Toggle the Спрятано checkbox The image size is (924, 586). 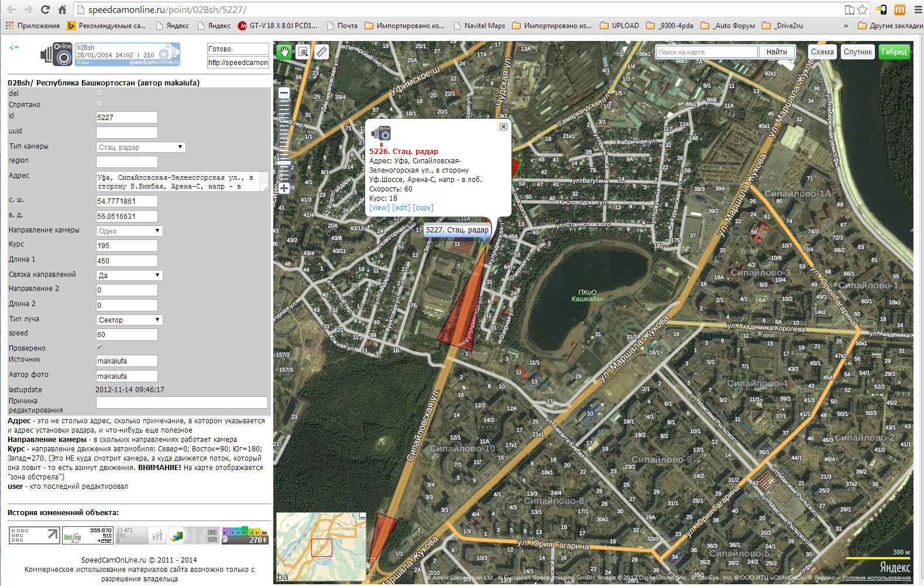coord(99,104)
